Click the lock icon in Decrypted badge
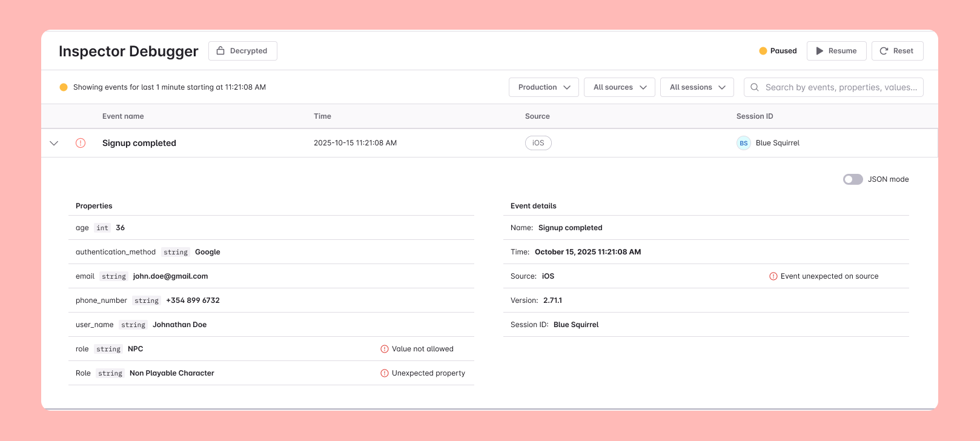Screen dimensions: 980x441 (220, 51)
